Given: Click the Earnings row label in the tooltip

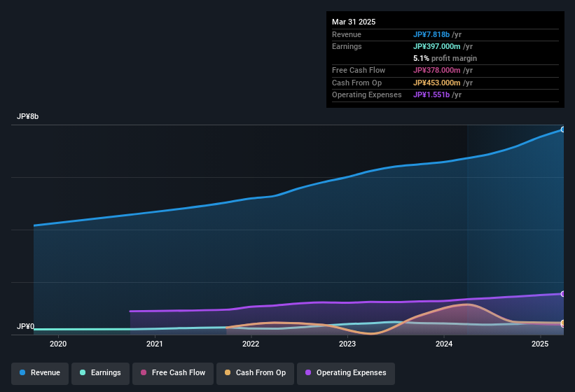Looking at the screenshot, I should coord(347,46).
